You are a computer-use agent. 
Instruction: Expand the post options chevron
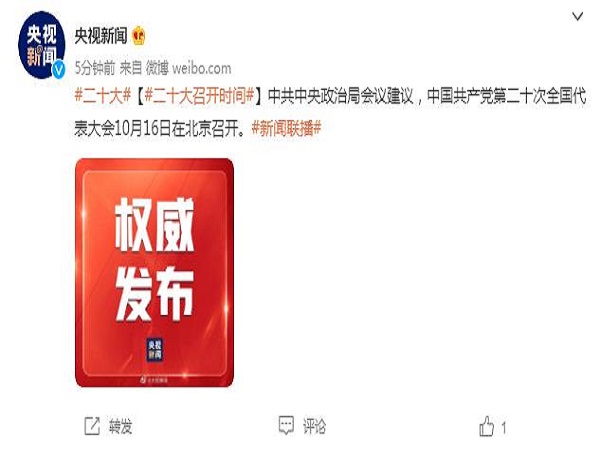(577, 16)
